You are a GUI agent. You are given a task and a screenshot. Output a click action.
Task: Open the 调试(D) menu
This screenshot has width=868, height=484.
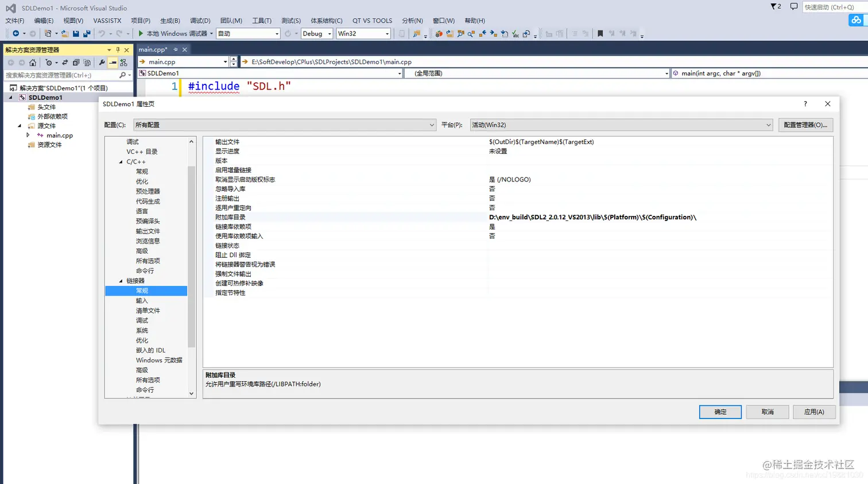coord(200,21)
